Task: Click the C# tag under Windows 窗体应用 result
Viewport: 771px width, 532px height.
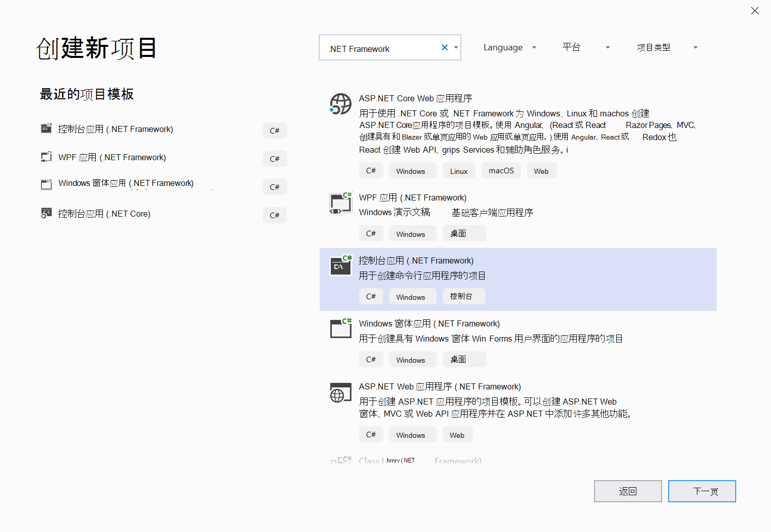Action: pos(371,359)
